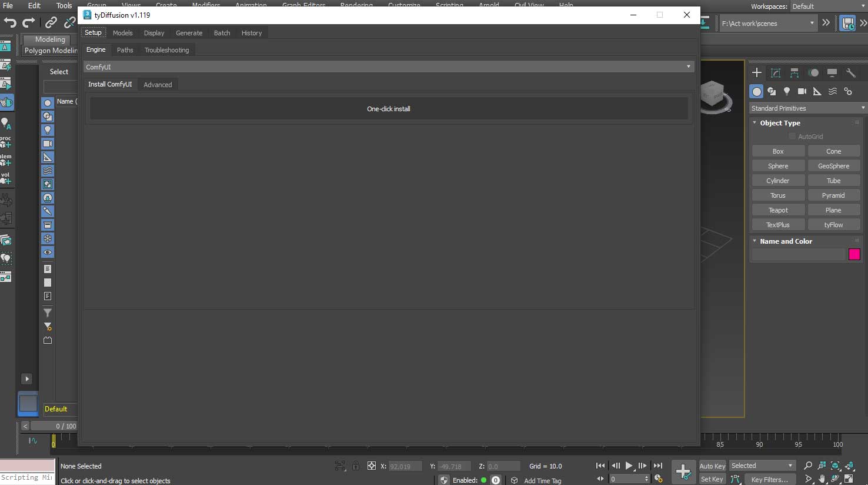Click the Set Key button

pyautogui.click(x=712, y=479)
